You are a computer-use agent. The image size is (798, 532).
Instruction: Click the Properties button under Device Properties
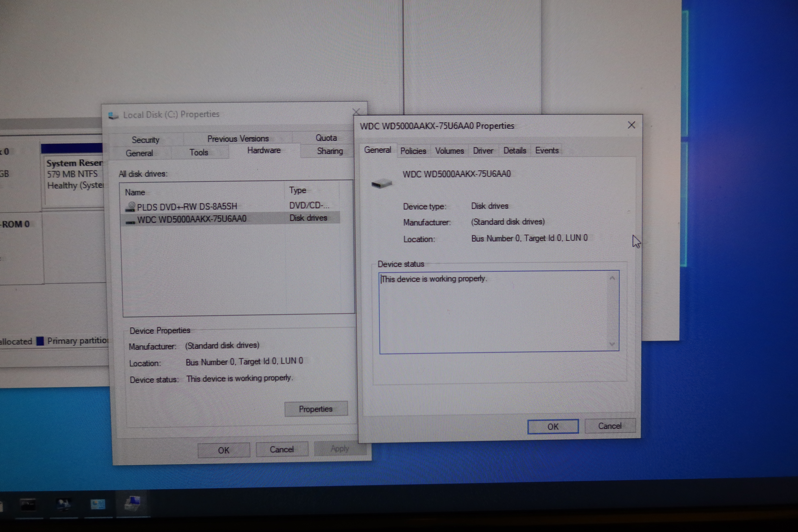point(316,409)
